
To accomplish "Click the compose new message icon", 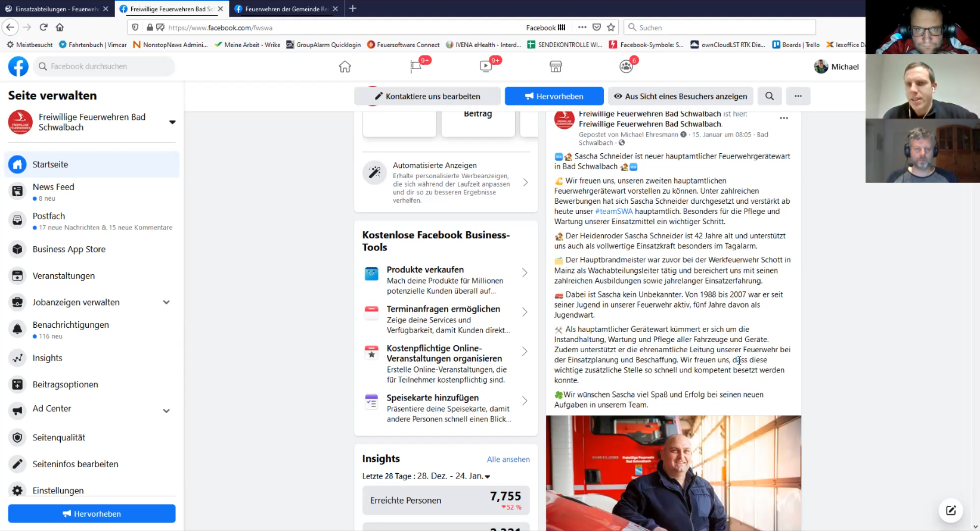I will pos(951,510).
